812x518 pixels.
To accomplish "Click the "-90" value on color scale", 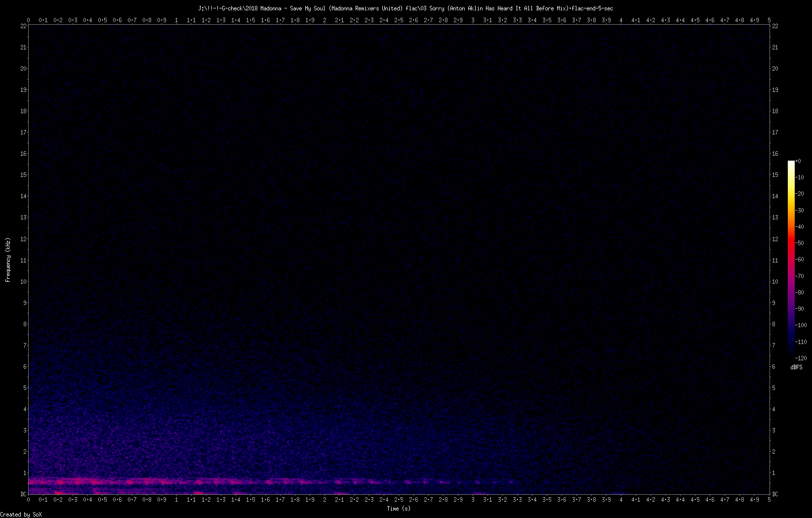I will click(800, 309).
